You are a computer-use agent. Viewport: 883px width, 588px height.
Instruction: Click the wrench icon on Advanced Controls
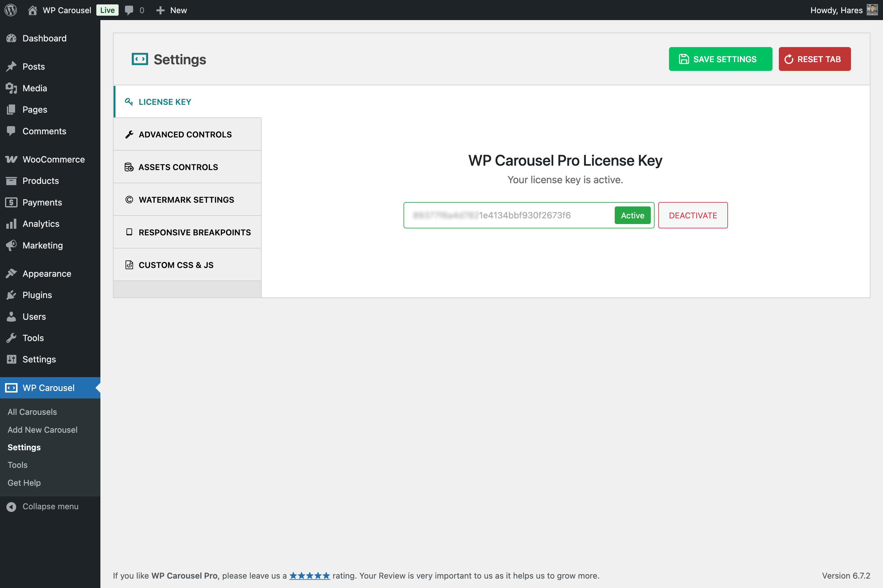tap(129, 135)
